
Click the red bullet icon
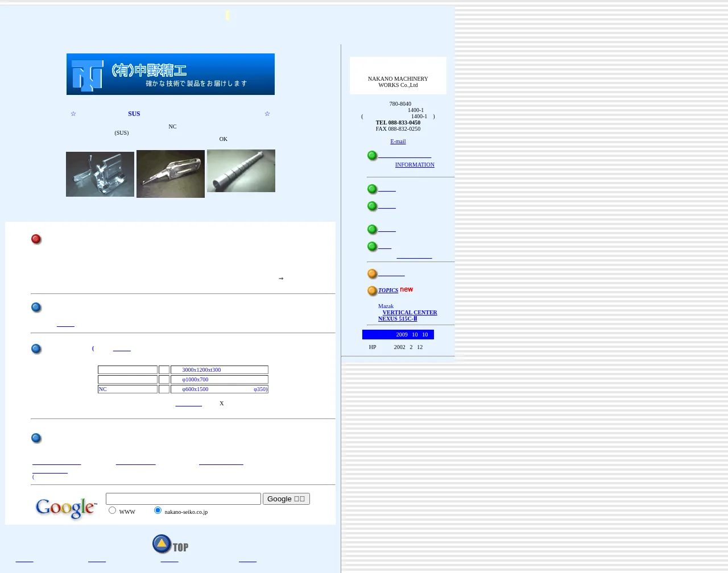(36, 239)
